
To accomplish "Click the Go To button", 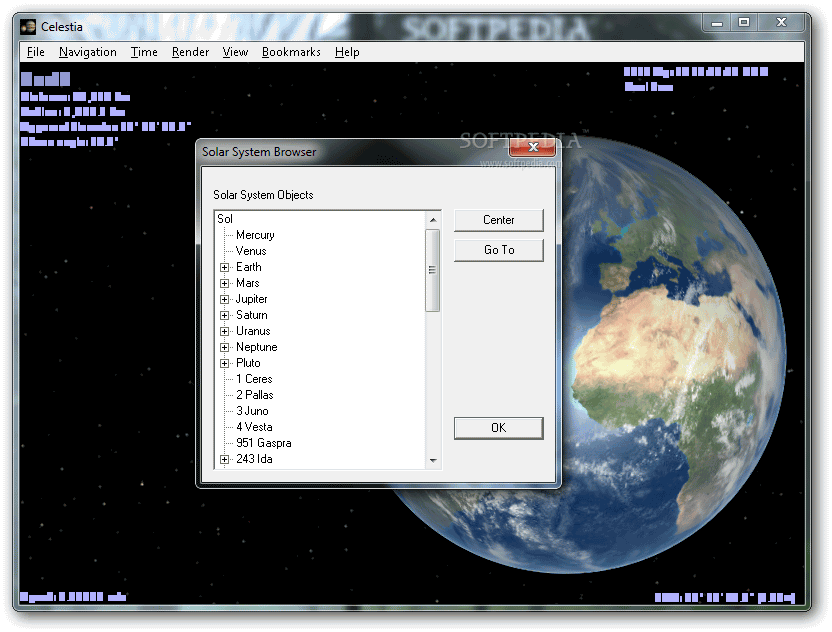I will (498, 250).
